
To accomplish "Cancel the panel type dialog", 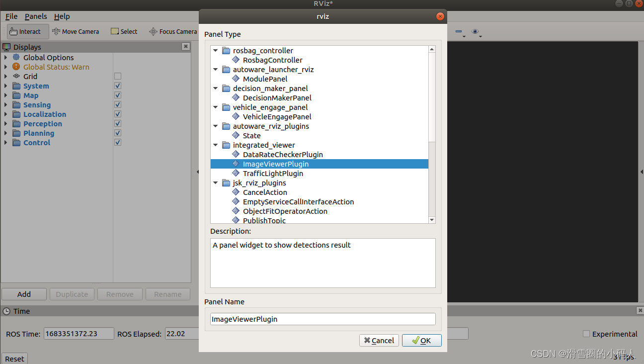I will click(x=379, y=340).
